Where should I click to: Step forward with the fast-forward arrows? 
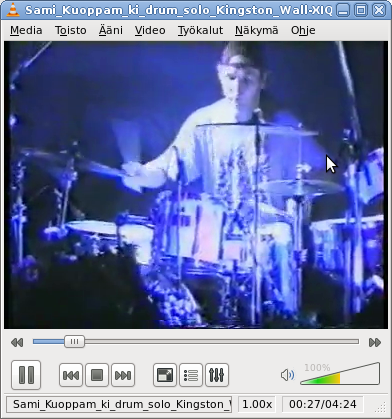(x=375, y=342)
